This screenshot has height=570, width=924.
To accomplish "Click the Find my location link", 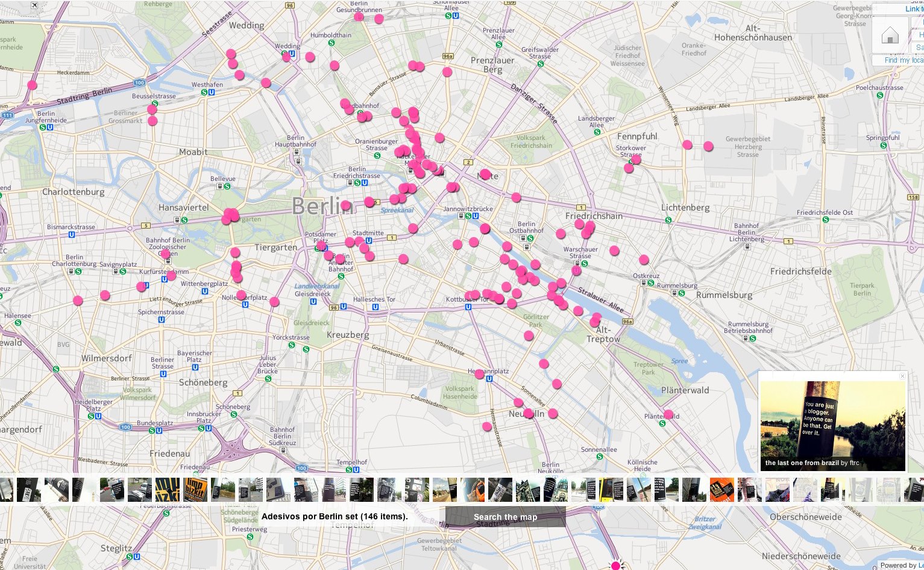I will [x=904, y=60].
